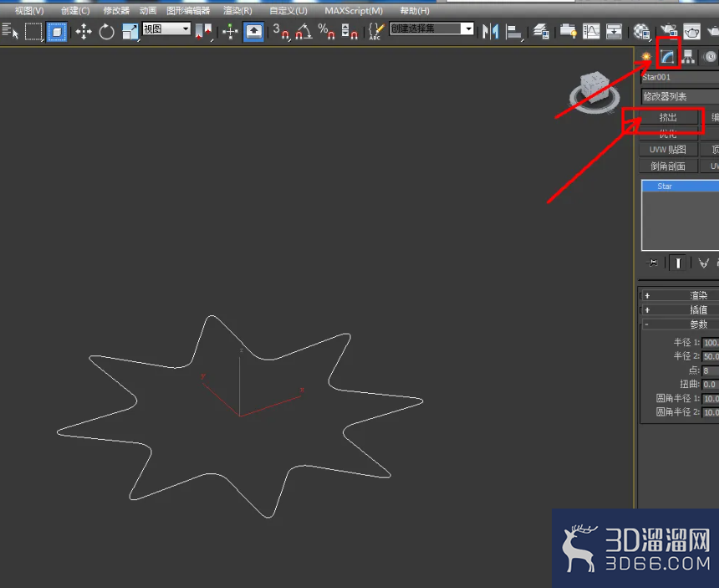Open the 创建选择集 dropdown
Viewport: 719px width, 588px height.
[431, 29]
